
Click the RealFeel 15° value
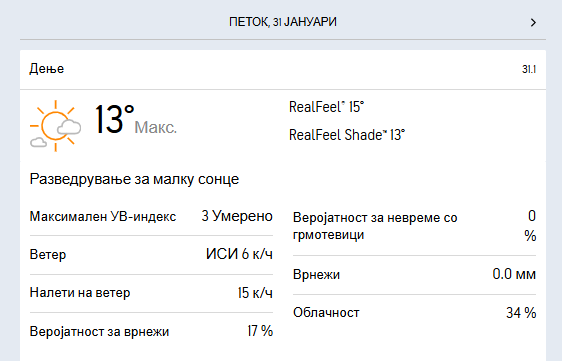[x=327, y=107]
